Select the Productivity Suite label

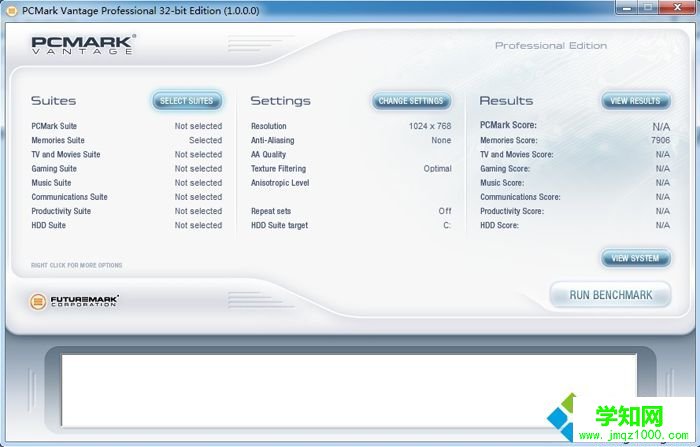(x=61, y=211)
